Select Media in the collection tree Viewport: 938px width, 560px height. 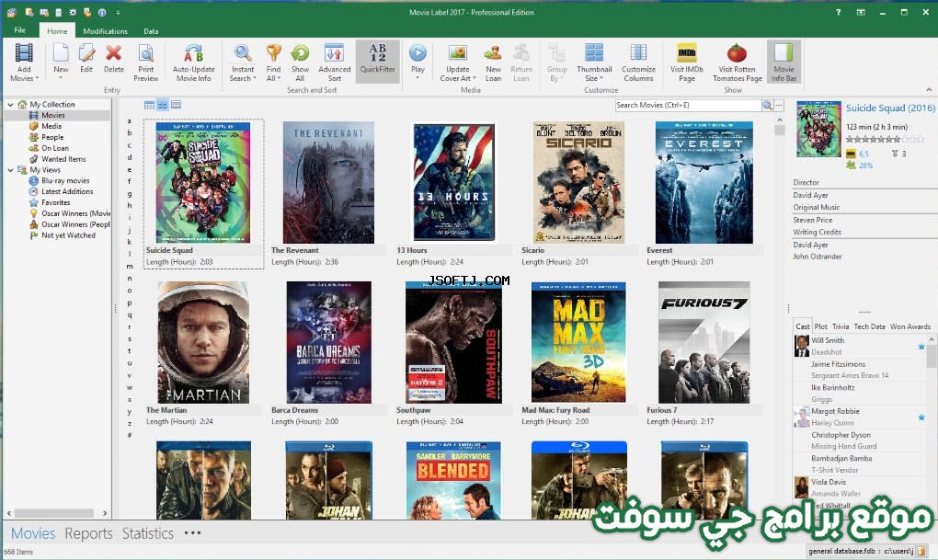point(51,126)
